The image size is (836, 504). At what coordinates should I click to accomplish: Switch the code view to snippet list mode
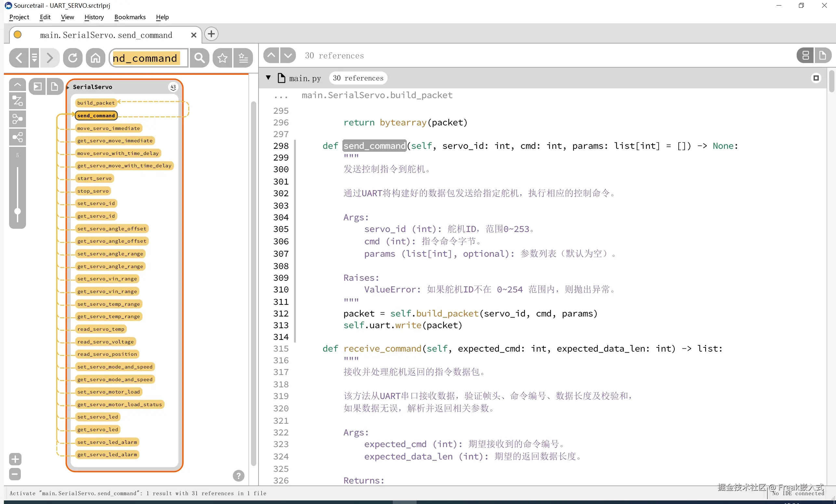pos(805,55)
